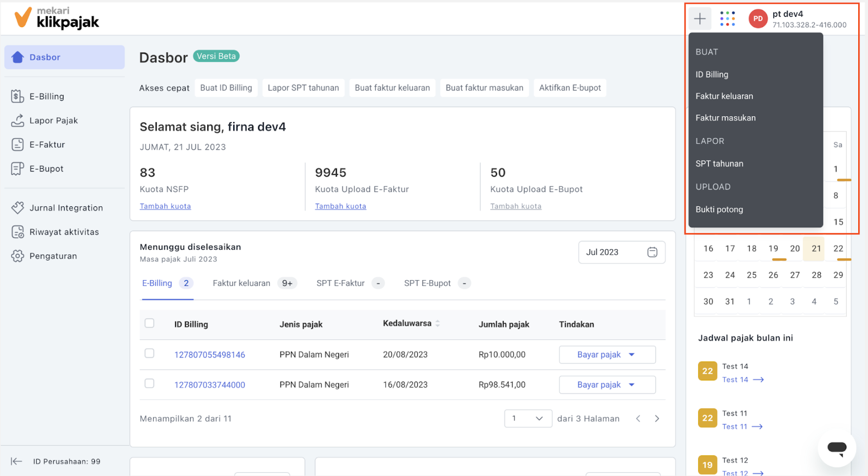The width and height of the screenshot is (868, 476).
Task: Switch to the SPT E-Faktur tab
Action: (350, 283)
